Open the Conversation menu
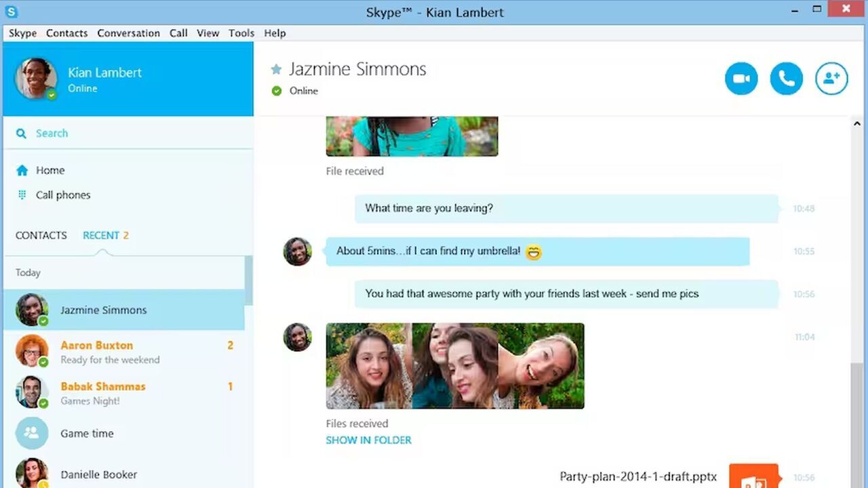This screenshot has width=868, height=488. pos(128,33)
